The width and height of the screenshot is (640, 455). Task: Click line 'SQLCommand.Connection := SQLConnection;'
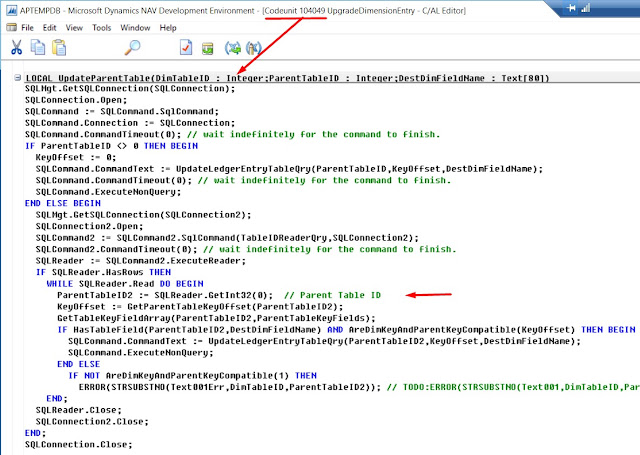[130, 123]
